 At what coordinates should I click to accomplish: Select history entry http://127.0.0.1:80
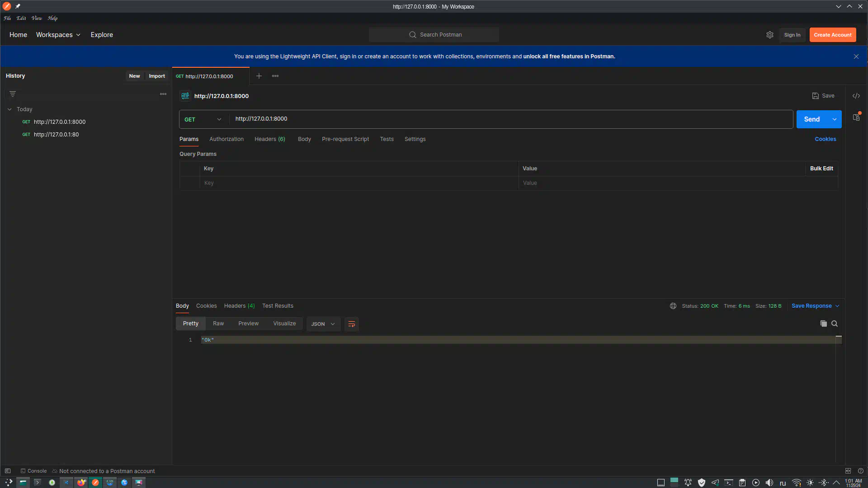tap(56, 135)
